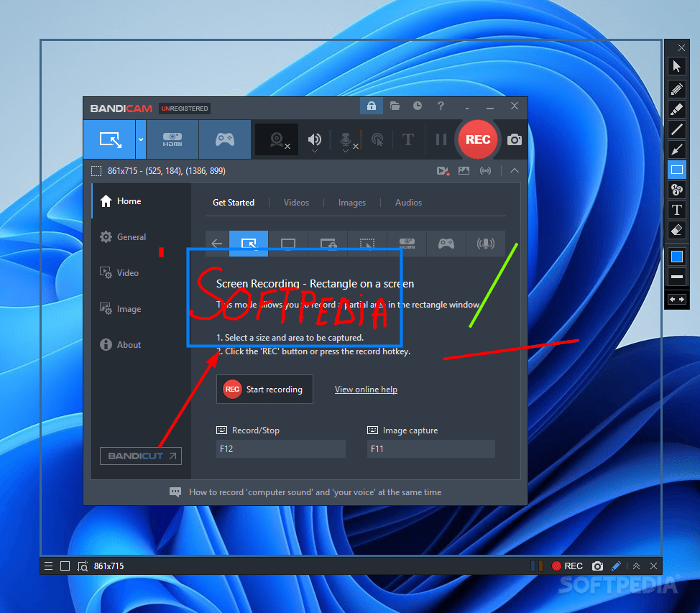
Task: Pick the arrow annotation tool
Action: pos(676,149)
